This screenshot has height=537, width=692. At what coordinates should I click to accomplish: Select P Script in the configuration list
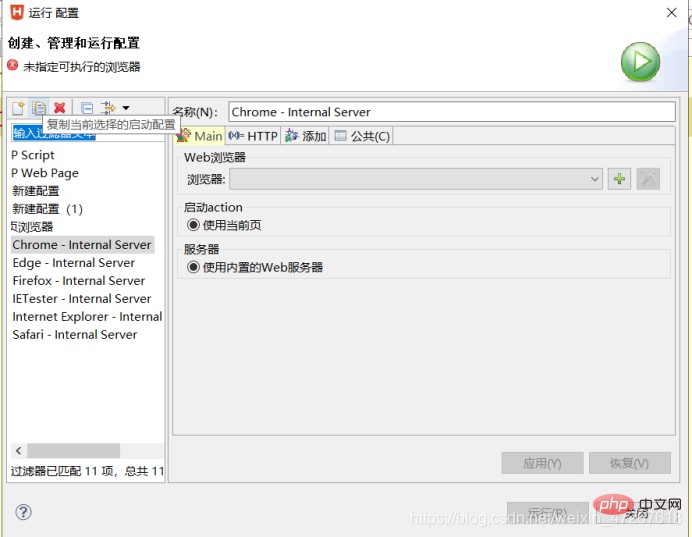tap(33, 155)
